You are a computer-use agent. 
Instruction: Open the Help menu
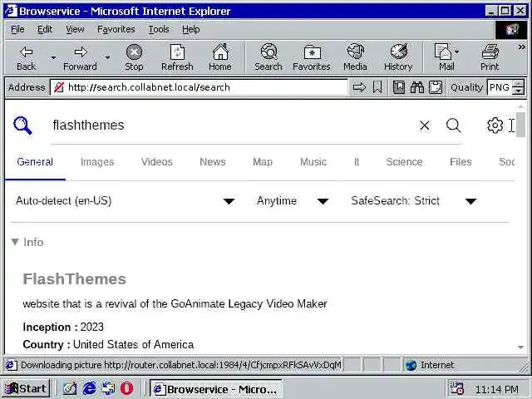point(190,30)
